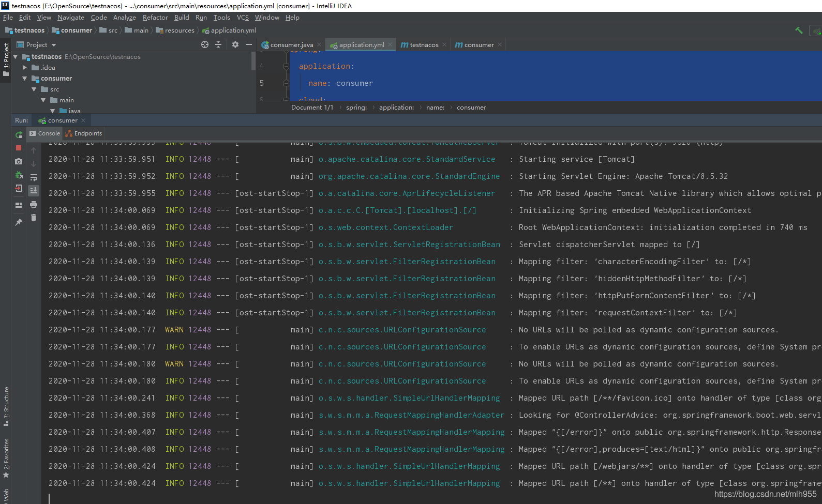Open the Edit menu
This screenshot has height=504, width=822.
25,18
